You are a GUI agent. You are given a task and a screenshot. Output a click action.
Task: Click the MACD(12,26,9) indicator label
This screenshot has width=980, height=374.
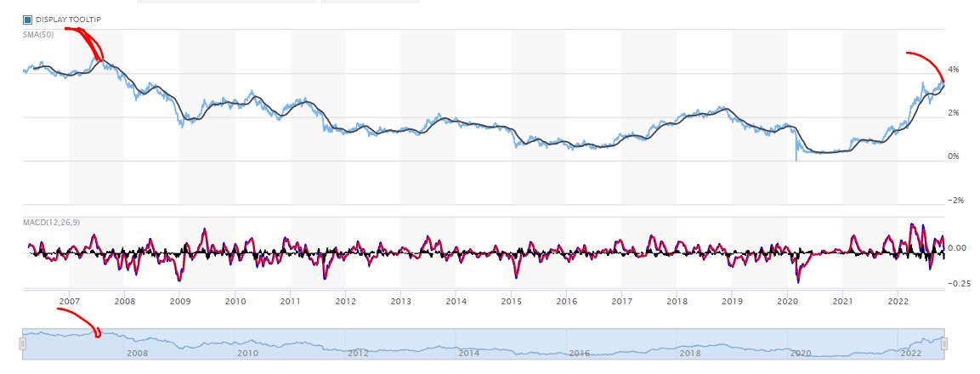tap(51, 222)
